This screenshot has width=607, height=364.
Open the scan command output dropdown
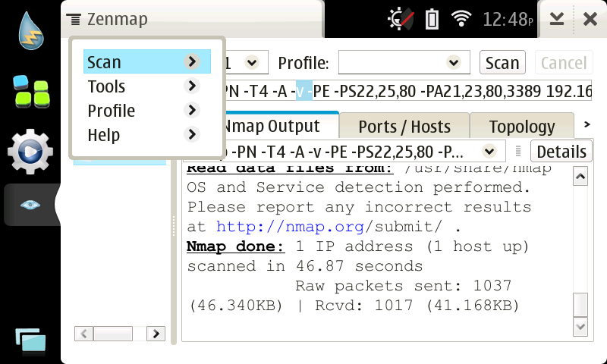coord(489,151)
